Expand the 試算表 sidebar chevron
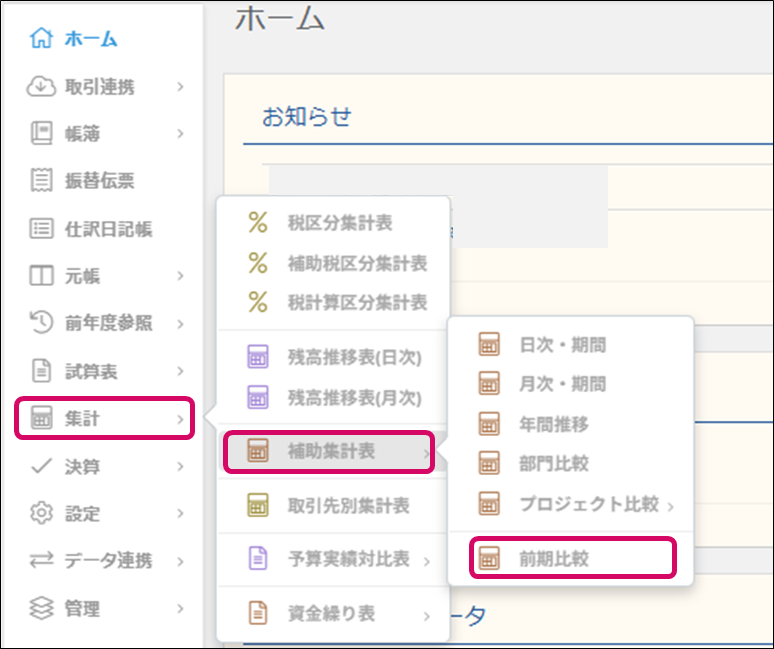This screenshot has height=649, width=774. point(181,372)
